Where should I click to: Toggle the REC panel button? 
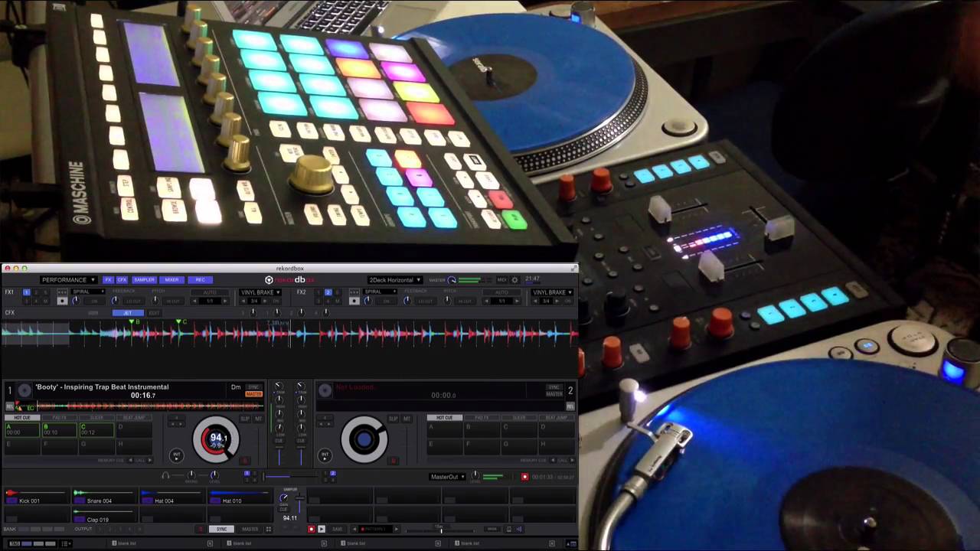tap(201, 280)
